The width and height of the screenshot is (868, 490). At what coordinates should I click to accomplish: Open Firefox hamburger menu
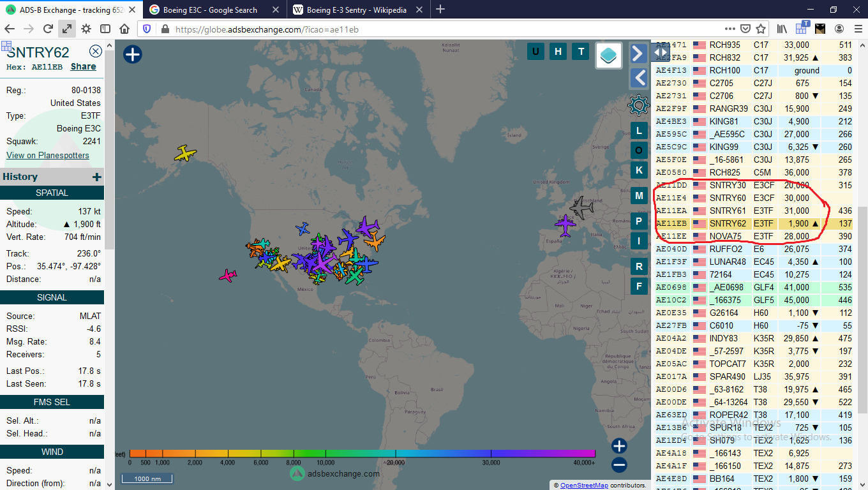(x=857, y=29)
